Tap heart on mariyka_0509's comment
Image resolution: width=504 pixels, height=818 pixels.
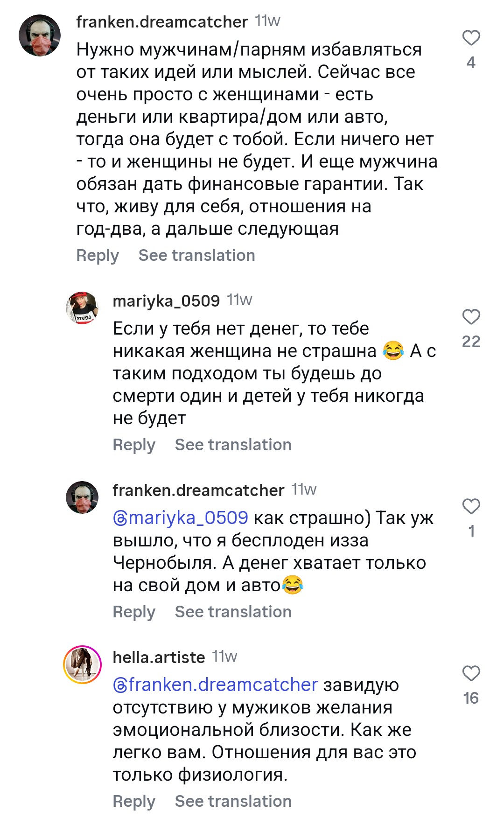tap(471, 317)
